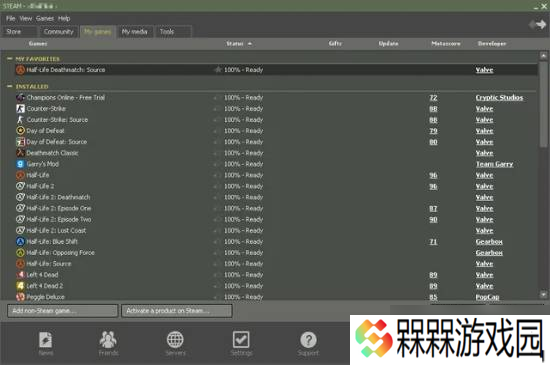Toggle favorite star for Half-Life Deathmatch: Source
Screen dimensions: 550x365
coord(217,69)
